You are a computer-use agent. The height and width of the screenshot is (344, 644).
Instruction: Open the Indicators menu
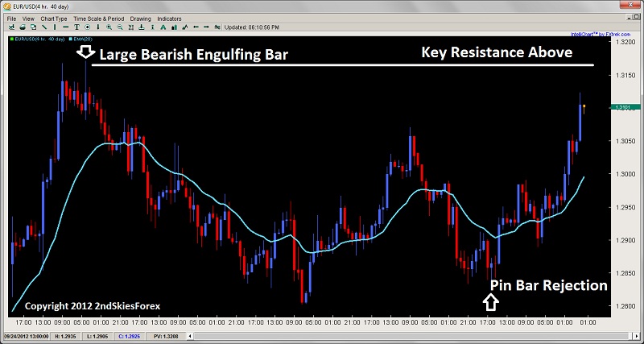click(169, 19)
